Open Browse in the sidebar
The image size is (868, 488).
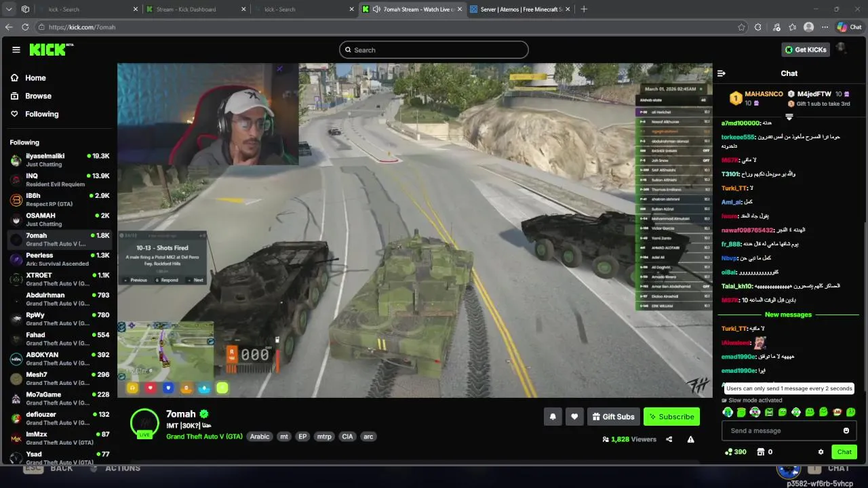(x=31, y=96)
